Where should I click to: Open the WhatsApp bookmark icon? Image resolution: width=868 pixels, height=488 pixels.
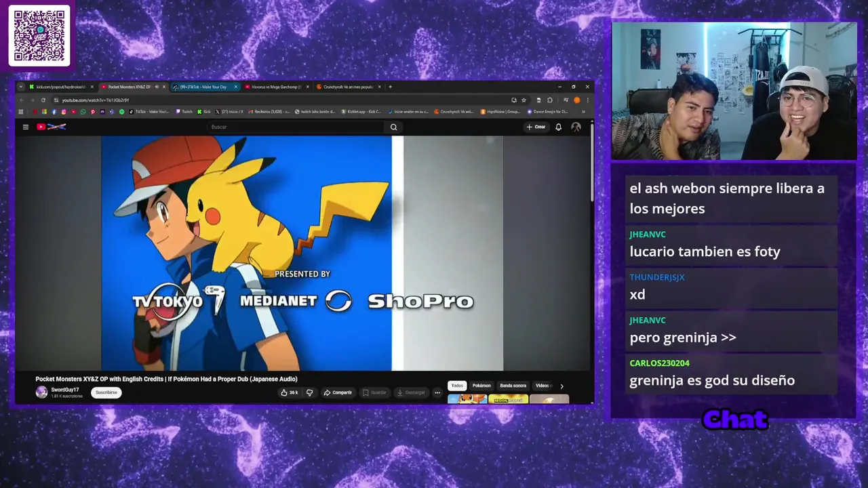(83, 111)
